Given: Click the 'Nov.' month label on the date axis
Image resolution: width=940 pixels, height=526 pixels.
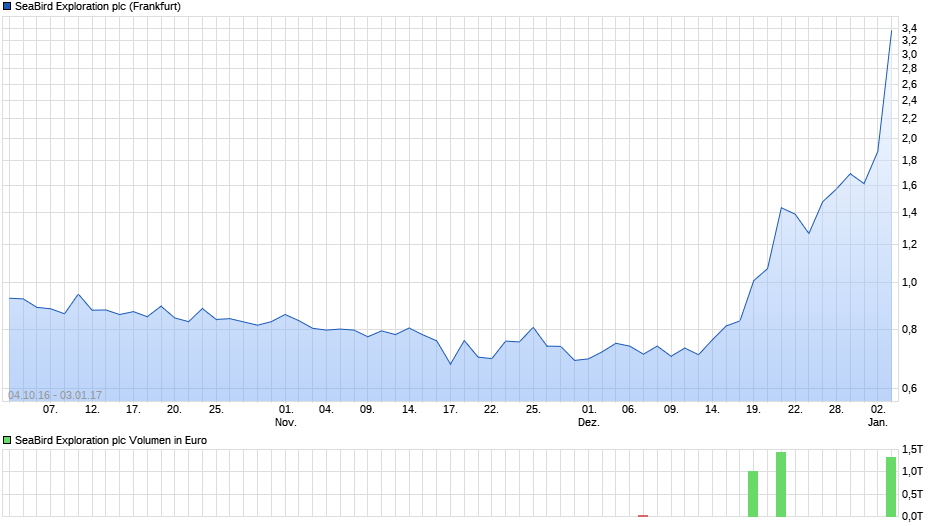Looking at the screenshot, I should (x=286, y=422).
